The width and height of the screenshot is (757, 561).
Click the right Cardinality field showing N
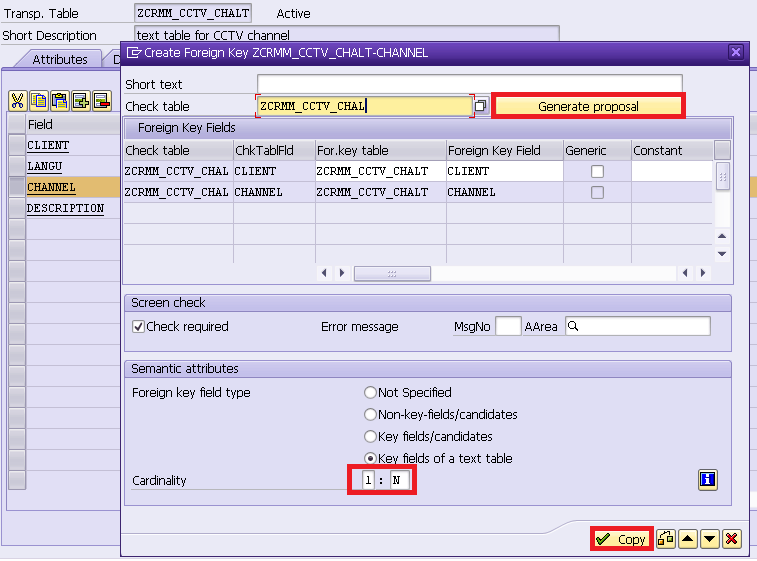[x=400, y=480]
